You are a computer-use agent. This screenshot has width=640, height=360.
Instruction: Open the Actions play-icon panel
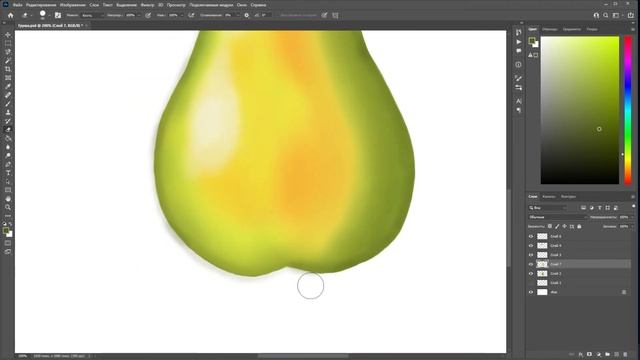(518, 42)
